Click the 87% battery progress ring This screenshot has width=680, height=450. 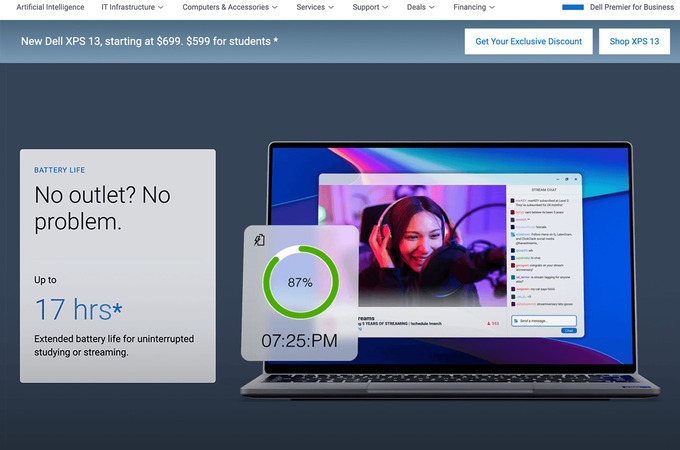(x=300, y=282)
